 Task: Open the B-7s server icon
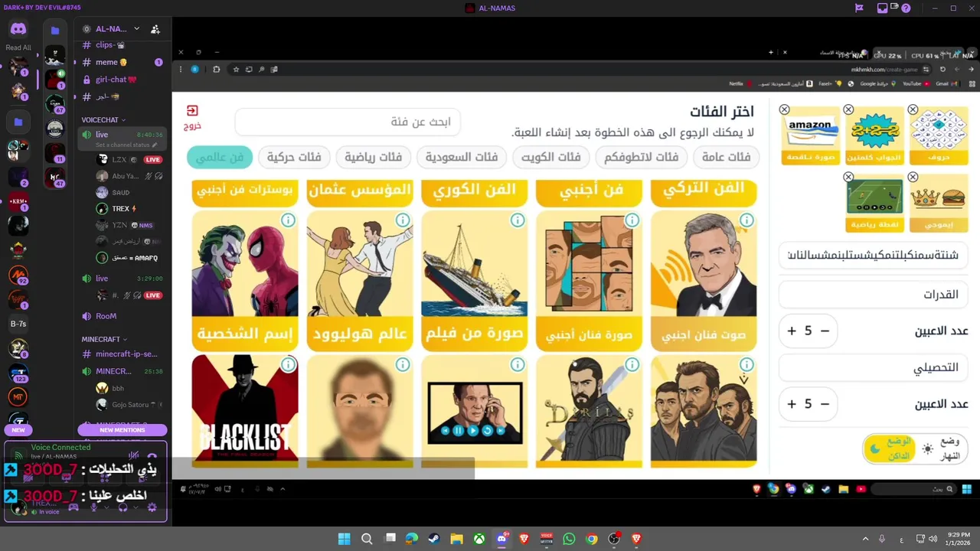pos(18,324)
